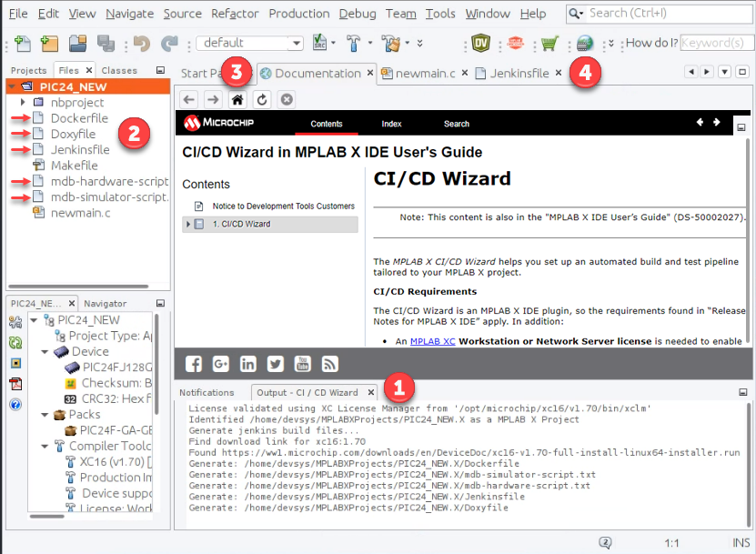
Task: Click the home icon in Documentation viewer
Action: (x=237, y=99)
